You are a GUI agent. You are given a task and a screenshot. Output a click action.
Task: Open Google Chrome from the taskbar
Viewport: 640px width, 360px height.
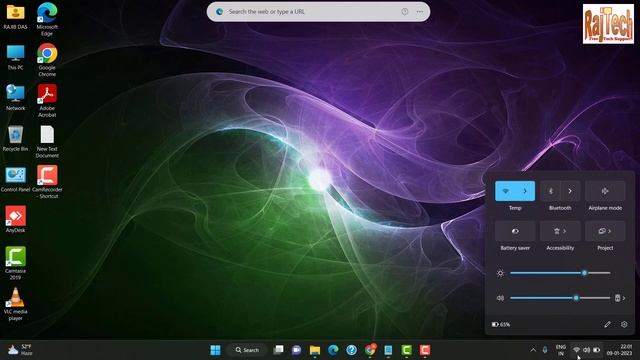pos(370,350)
